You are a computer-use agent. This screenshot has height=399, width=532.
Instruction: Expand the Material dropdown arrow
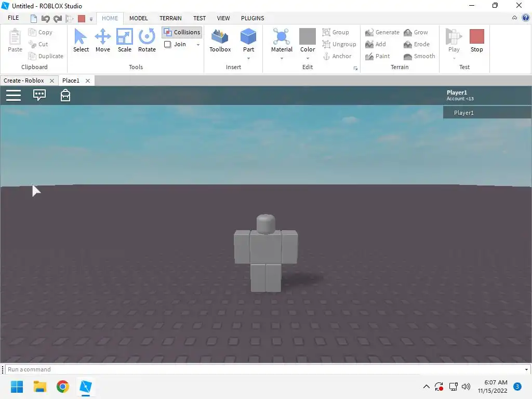(x=282, y=58)
